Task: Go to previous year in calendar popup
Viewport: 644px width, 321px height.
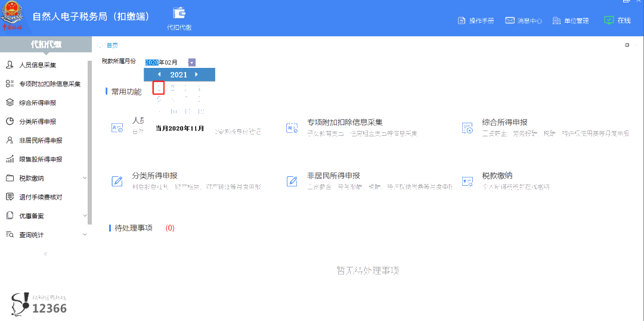Action: point(159,74)
